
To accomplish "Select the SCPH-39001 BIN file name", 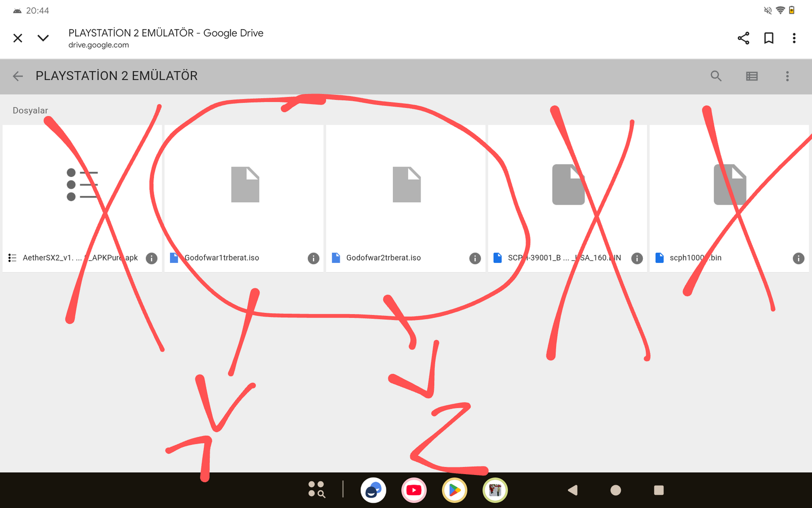I will point(564,258).
